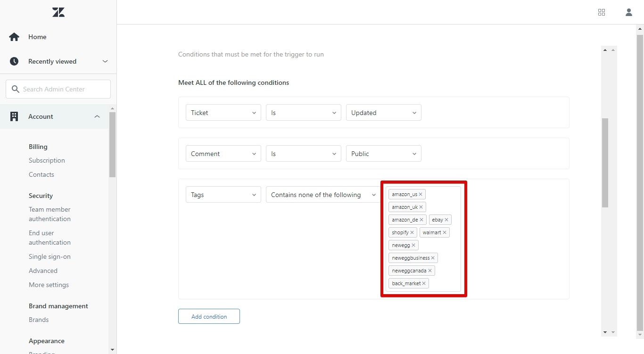This screenshot has width=644, height=354.
Task: Open Recently viewed menu item
Action: coord(52,61)
